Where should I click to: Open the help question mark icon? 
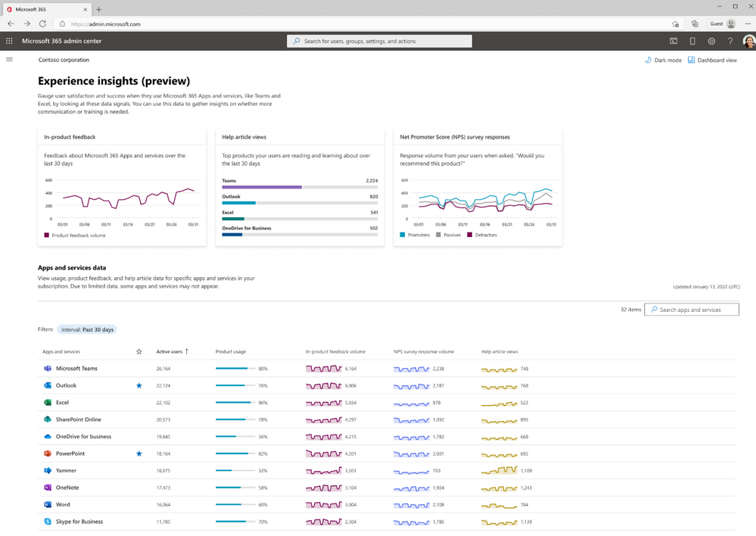[730, 41]
